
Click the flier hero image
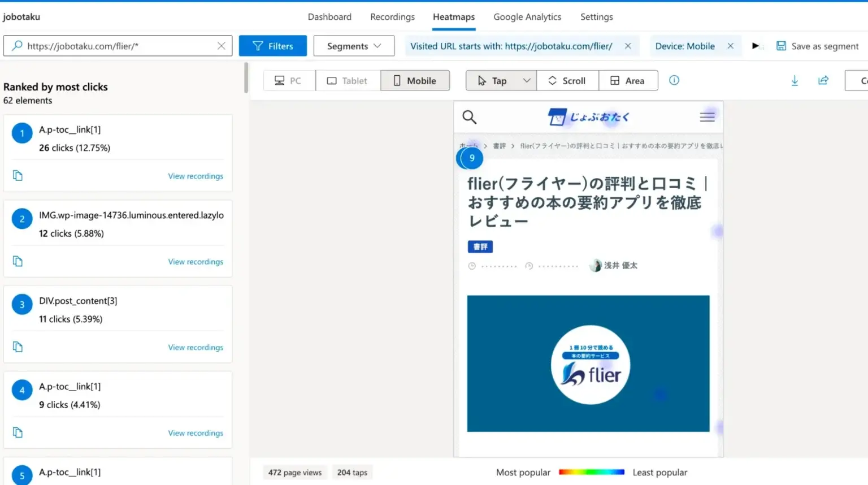(588, 363)
